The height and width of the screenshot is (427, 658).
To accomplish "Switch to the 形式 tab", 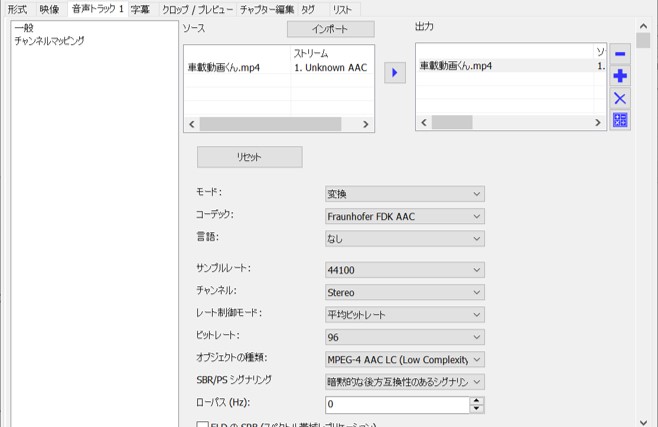I will click(18, 9).
